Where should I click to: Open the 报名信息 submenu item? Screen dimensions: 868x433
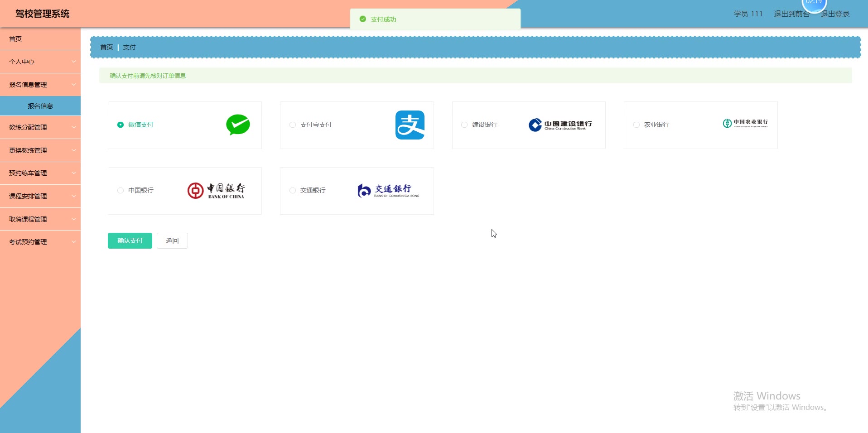(x=40, y=106)
